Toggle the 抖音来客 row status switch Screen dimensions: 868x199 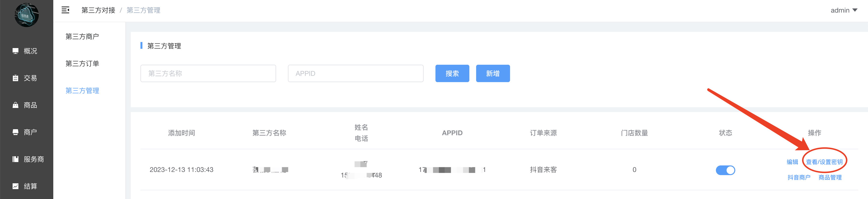tap(725, 170)
